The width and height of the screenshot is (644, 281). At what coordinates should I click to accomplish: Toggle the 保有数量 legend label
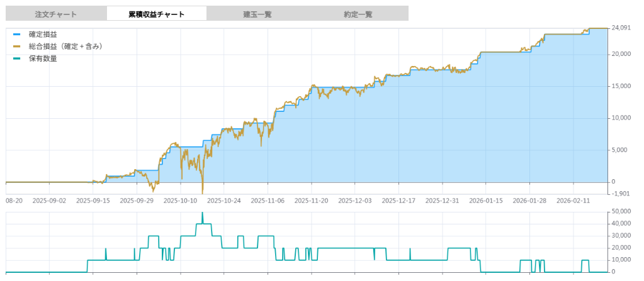tap(43, 59)
